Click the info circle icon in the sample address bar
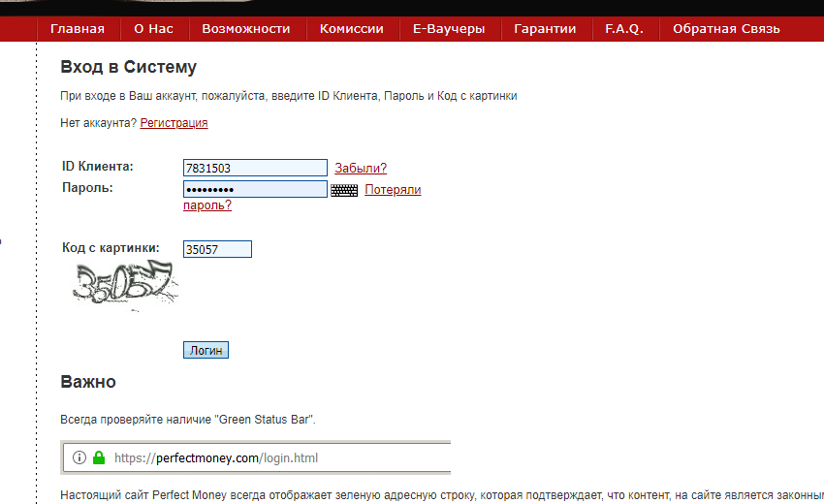824x504 pixels. pos(79,457)
